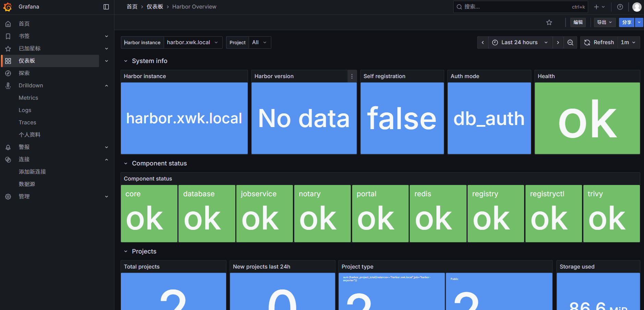Open 探索 in the sidebar
Screen dimensions: 644x310
24,73
